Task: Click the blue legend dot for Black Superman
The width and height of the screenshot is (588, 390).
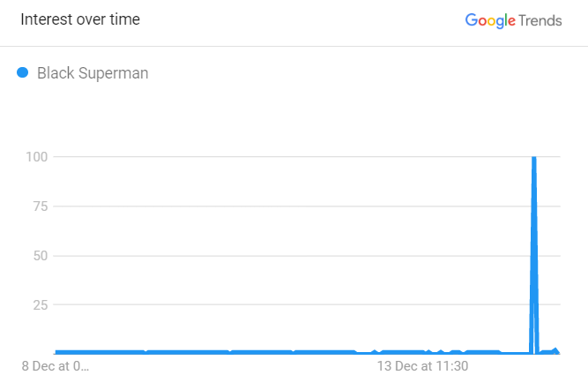Action: click(23, 72)
